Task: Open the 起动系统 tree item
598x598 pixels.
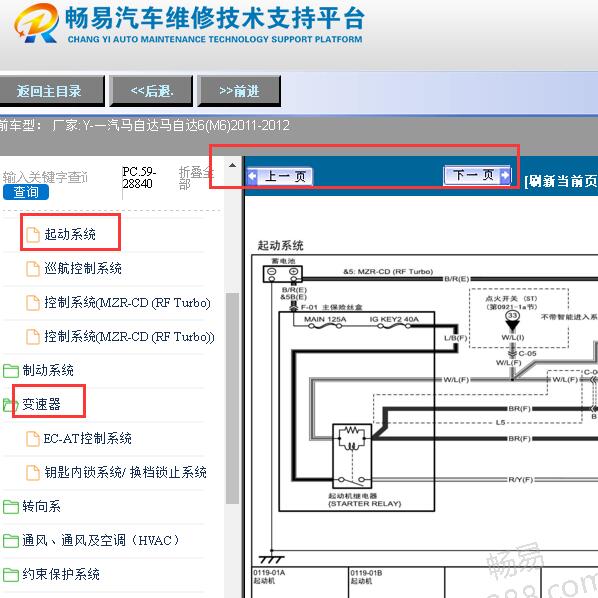Action: (x=70, y=234)
